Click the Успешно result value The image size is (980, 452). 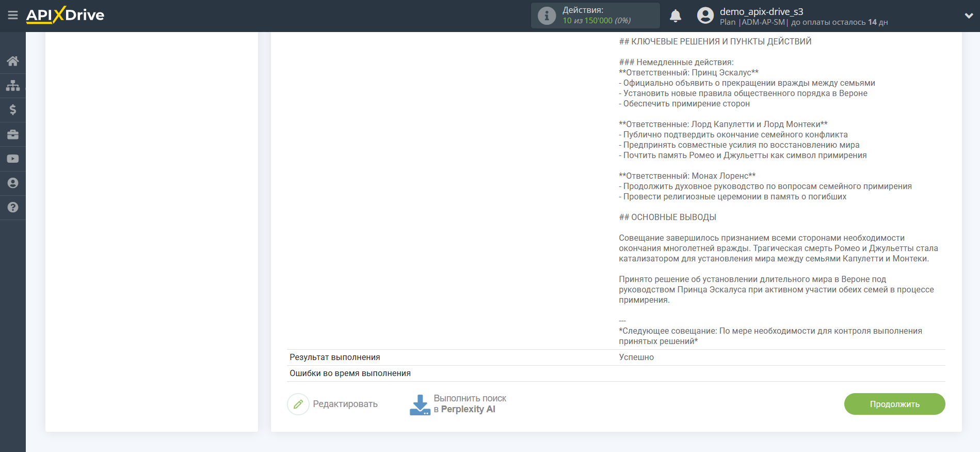[x=636, y=357]
